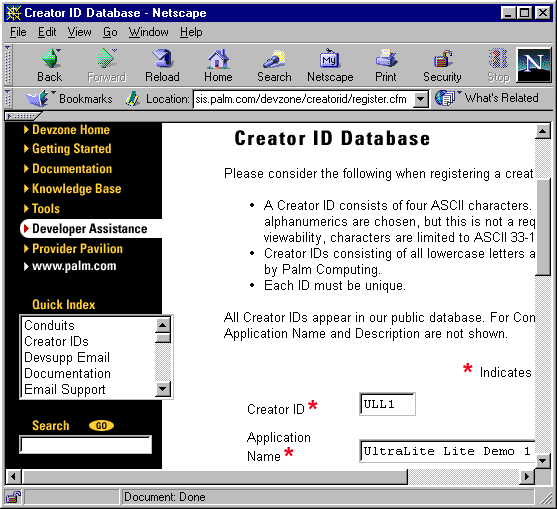Click What's Related label
Image resolution: width=557 pixels, height=509 pixels.
(x=502, y=98)
